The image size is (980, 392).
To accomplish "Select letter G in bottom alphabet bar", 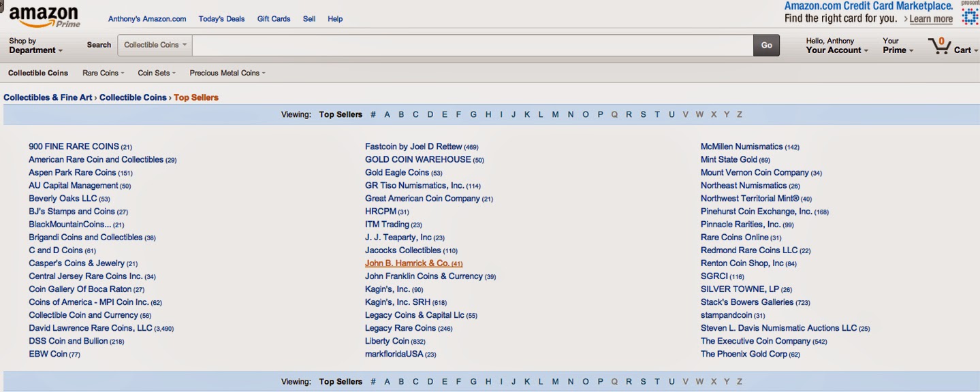I will [x=473, y=382].
